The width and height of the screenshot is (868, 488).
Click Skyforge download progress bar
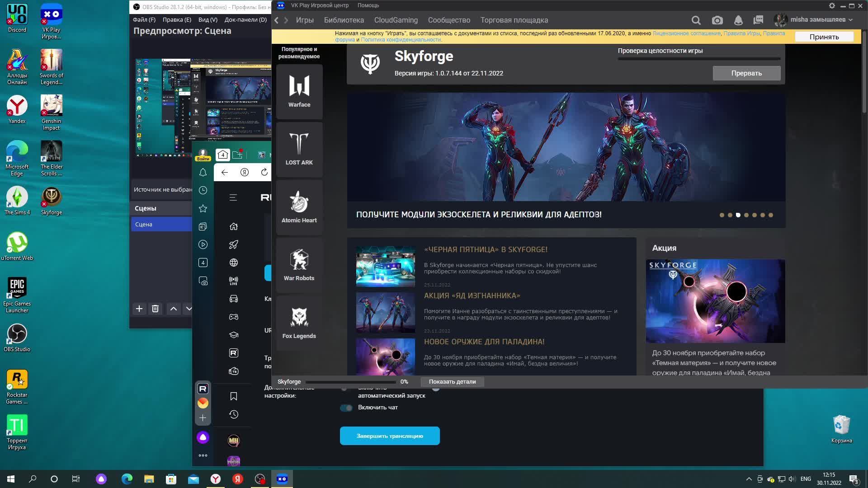350,382
